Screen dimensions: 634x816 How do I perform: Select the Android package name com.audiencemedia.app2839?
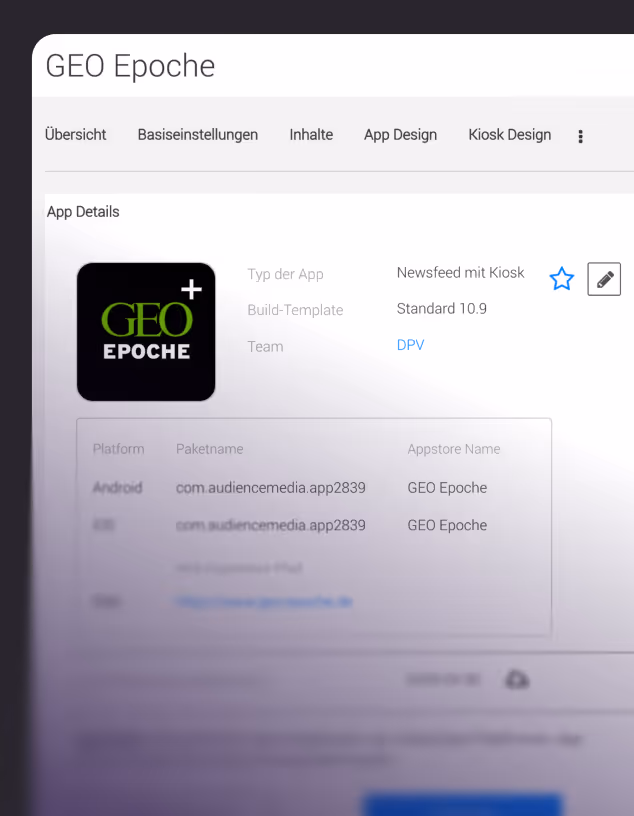click(x=271, y=488)
